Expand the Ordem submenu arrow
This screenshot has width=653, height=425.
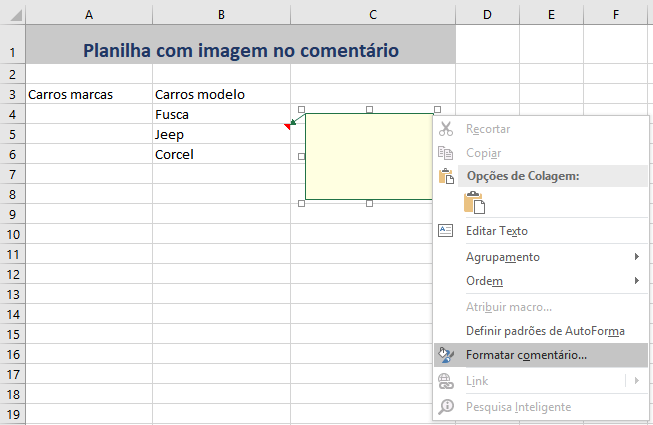click(x=636, y=281)
